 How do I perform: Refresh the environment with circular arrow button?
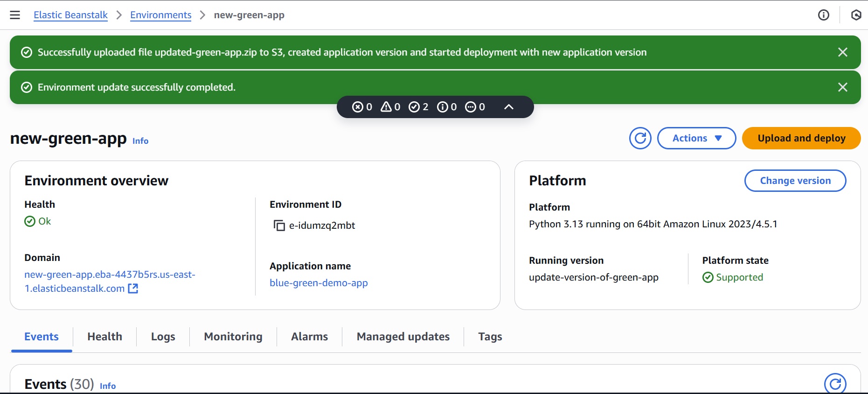click(640, 138)
